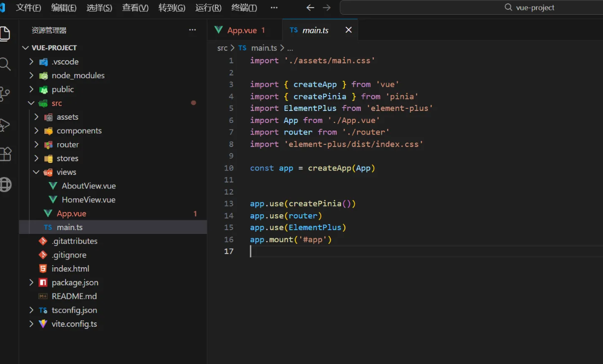Expand the components folder
603x364 pixels.
click(79, 131)
